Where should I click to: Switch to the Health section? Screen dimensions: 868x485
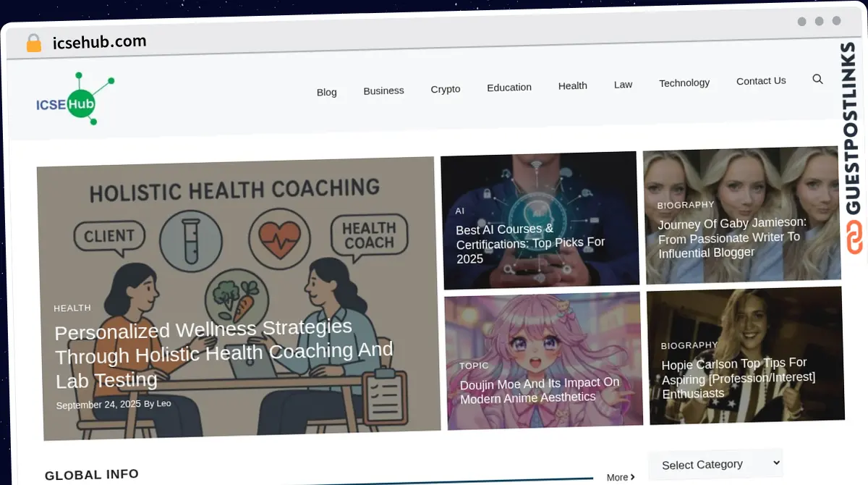click(x=572, y=85)
